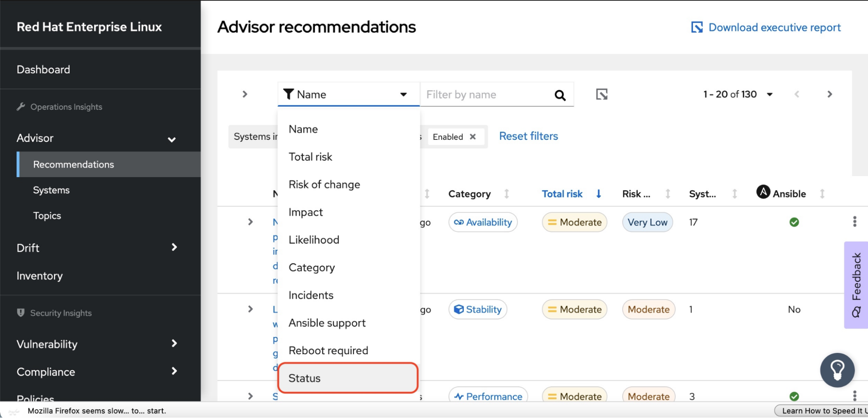The height and width of the screenshot is (418, 868).
Task: Expand the first recommendation row
Action: [250, 222]
